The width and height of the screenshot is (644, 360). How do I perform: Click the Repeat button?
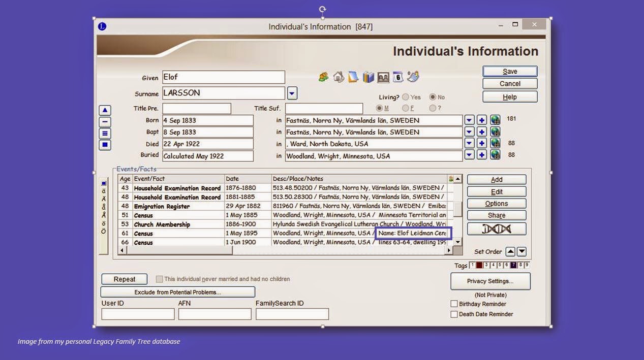point(125,279)
